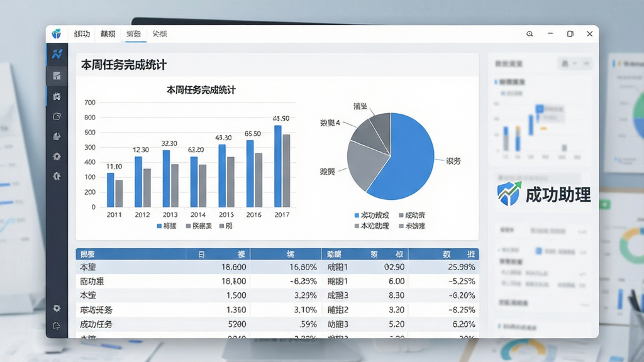Screen dimensions: 644x362
Task: Click the blue legend swatch under pie chart
Action: 357,215
